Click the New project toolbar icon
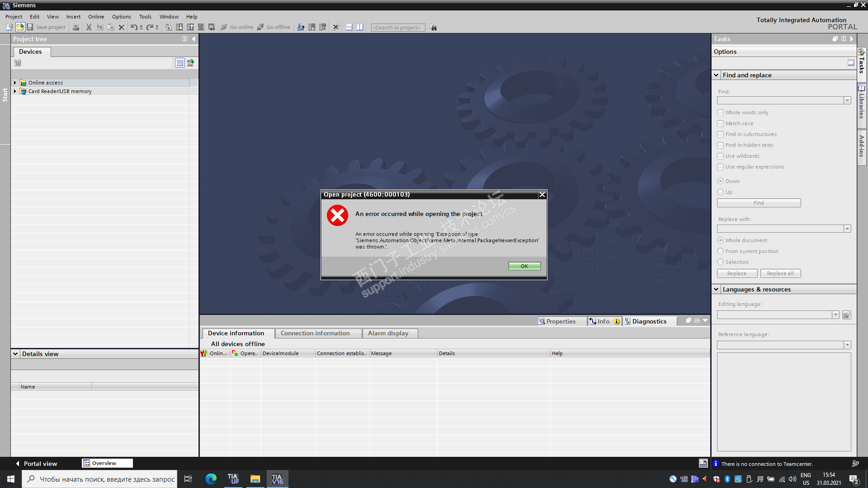 click(x=9, y=27)
